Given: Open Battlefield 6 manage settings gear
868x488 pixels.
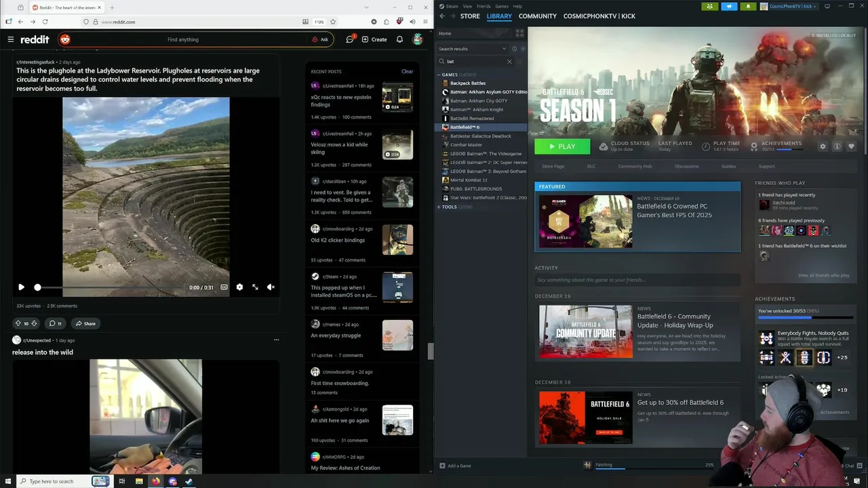Looking at the screenshot, I should [823, 146].
